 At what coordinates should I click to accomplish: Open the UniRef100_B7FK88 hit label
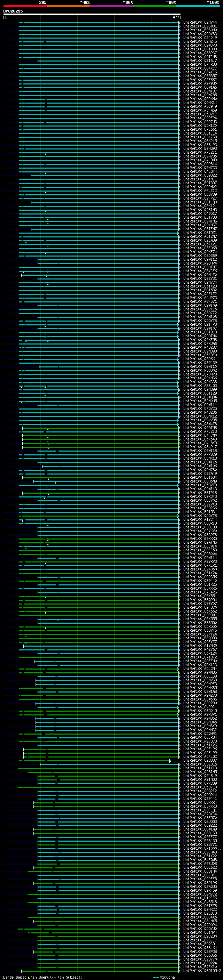pyautogui.click(x=200, y=65)
